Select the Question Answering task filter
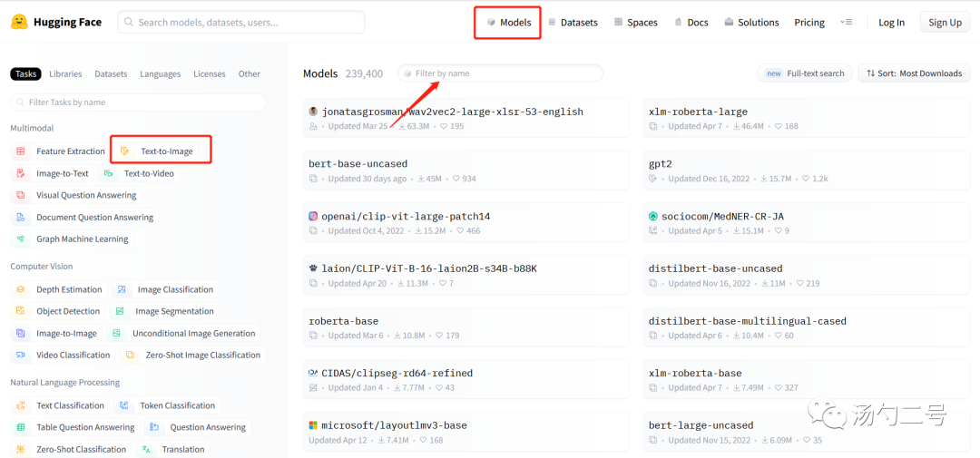Viewport: 980px width, 458px height. (198, 427)
